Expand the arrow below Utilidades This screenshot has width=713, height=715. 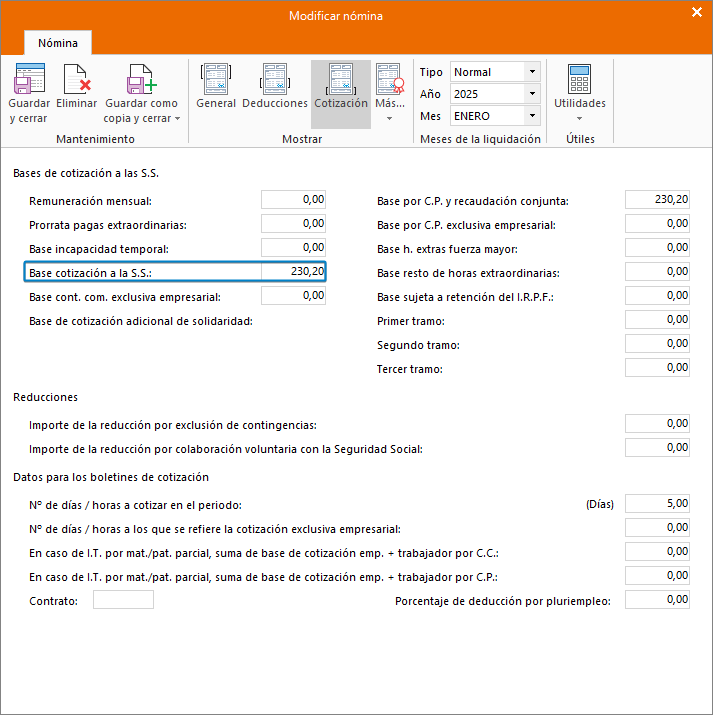click(579, 119)
